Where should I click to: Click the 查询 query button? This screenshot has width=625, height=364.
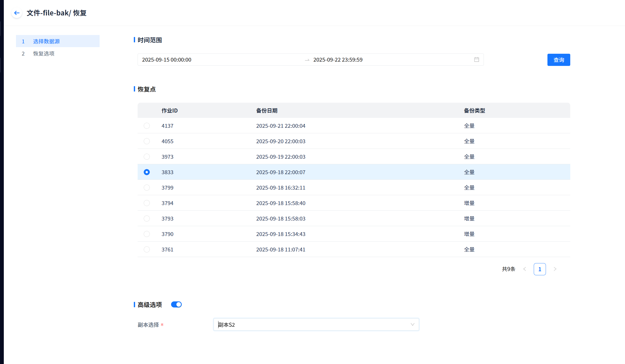pyautogui.click(x=559, y=60)
